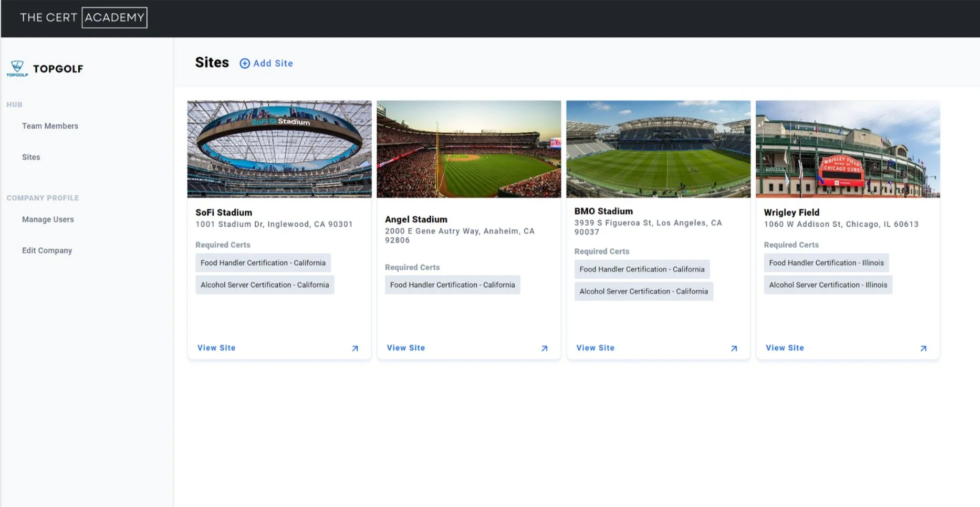Click Angel Stadium's Food Handler Certification tag

453,285
